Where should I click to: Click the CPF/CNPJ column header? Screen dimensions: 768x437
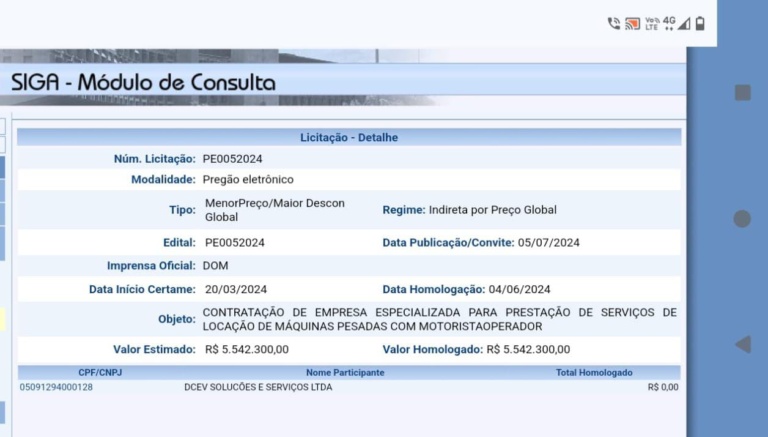100,373
